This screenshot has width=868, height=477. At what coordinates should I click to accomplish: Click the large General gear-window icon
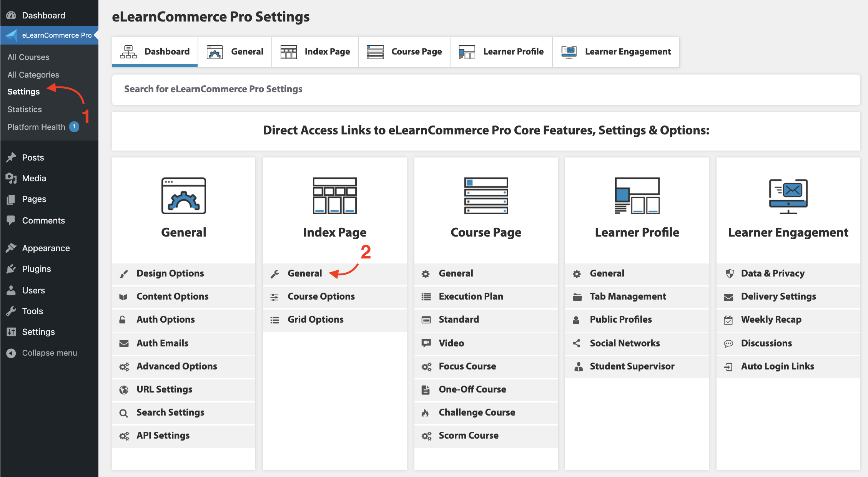pos(183,196)
